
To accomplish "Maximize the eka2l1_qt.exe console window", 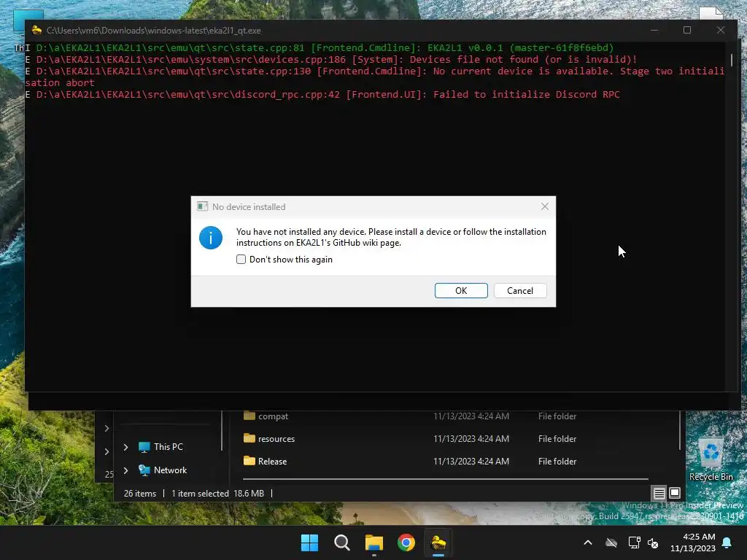I will (687, 30).
